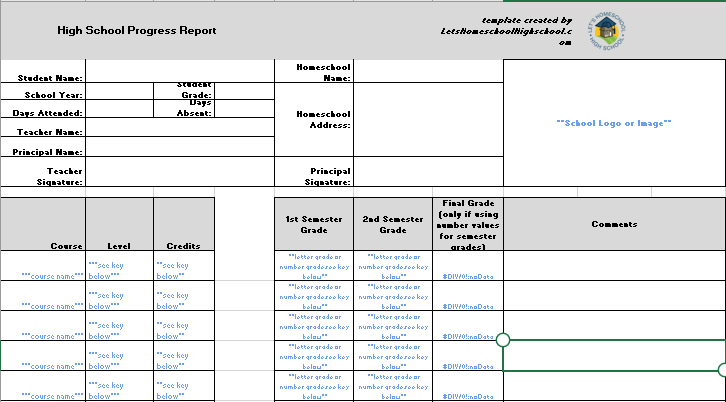
Task: Select the Teacher Signature label cell
Action: pos(43,172)
